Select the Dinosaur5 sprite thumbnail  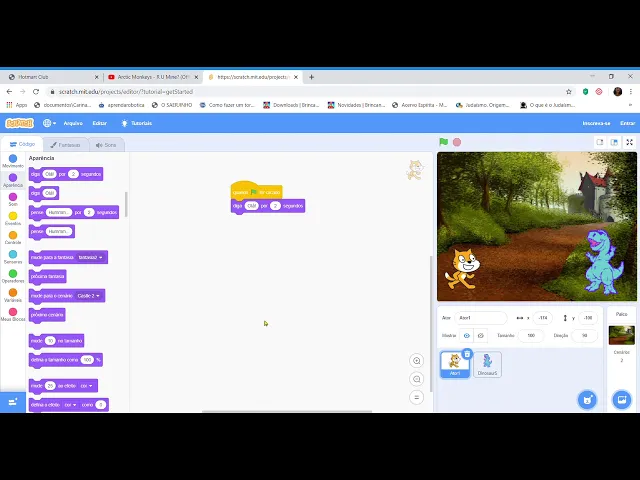point(487,364)
